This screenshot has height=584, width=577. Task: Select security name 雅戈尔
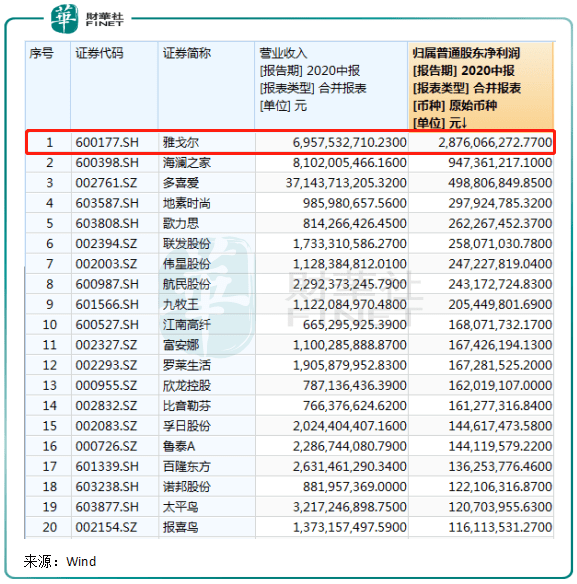point(181,142)
